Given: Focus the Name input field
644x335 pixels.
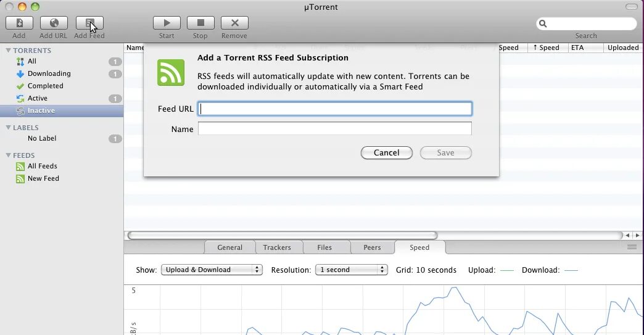Looking at the screenshot, I should (x=335, y=129).
